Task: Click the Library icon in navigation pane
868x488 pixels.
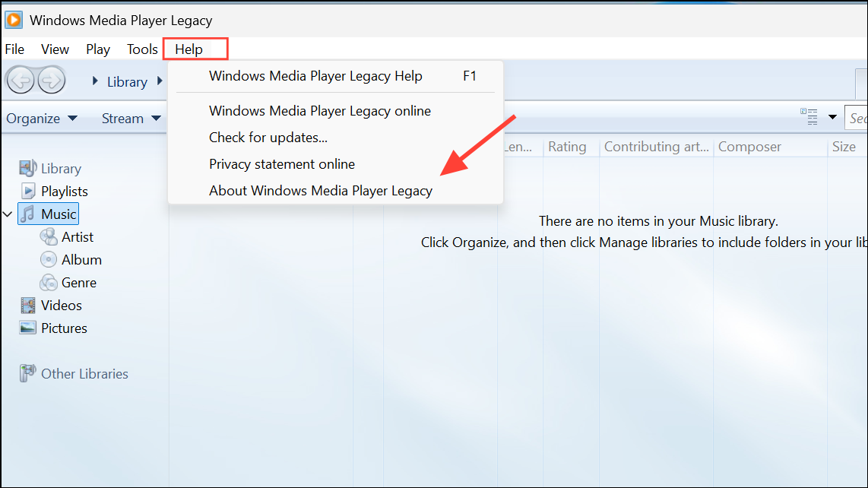Action: pos(27,168)
